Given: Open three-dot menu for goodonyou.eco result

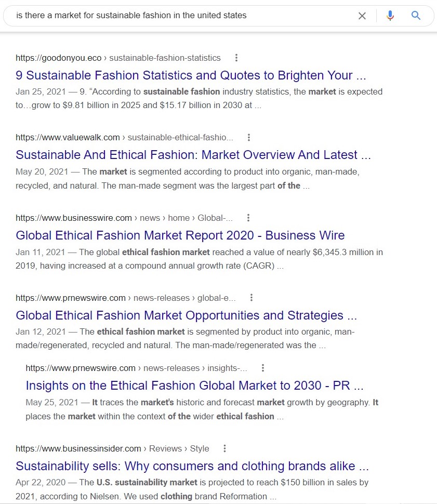Looking at the screenshot, I should click(x=236, y=58).
